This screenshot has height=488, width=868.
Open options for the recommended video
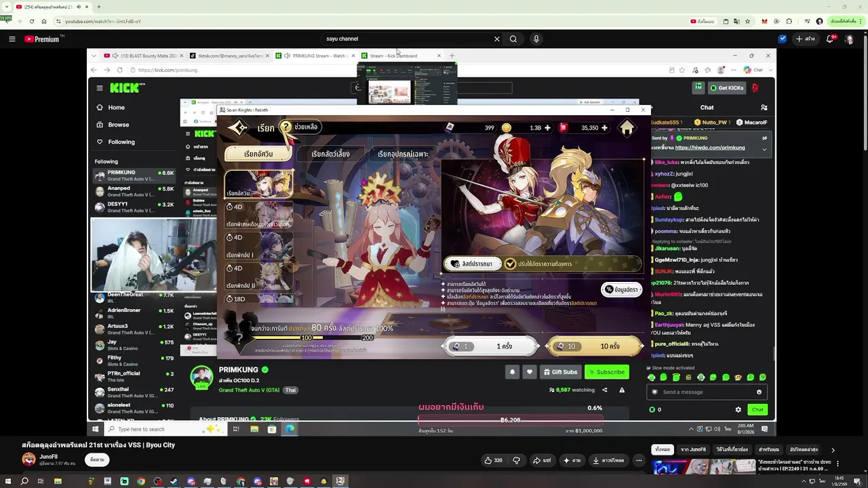coord(837,464)
